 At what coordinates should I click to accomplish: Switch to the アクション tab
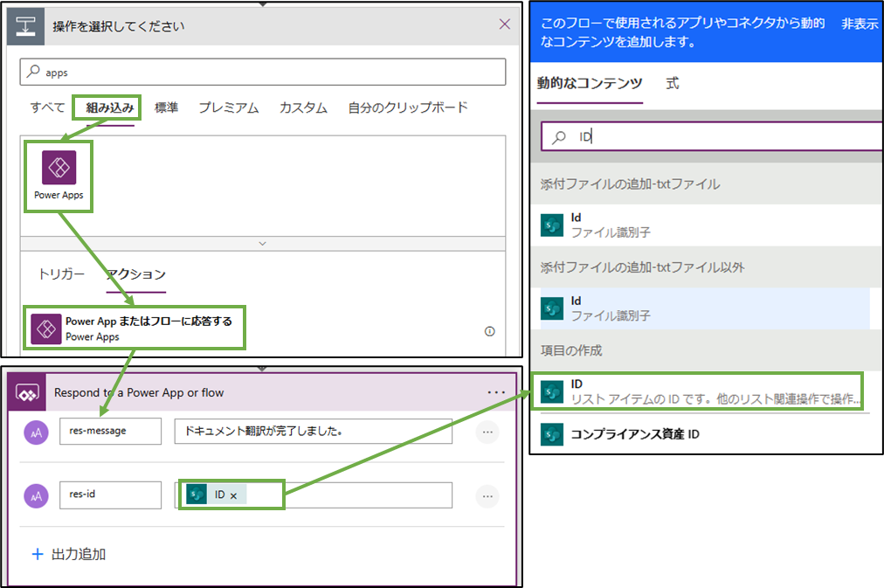(136, 274)
